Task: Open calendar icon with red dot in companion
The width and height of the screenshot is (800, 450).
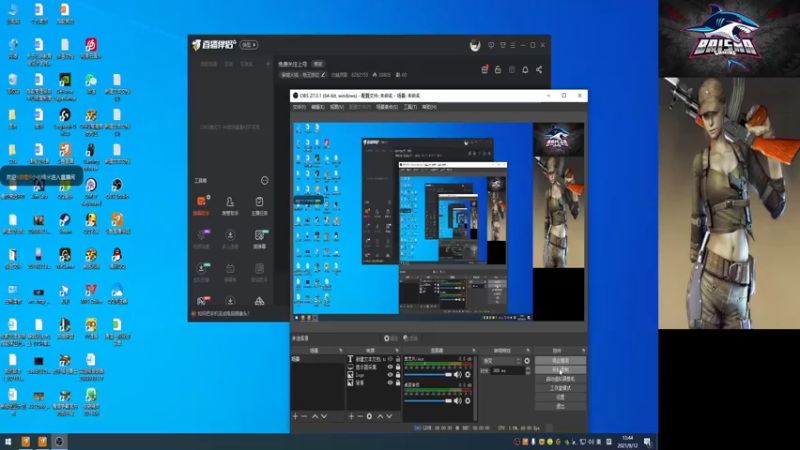Action: point(484,69)
